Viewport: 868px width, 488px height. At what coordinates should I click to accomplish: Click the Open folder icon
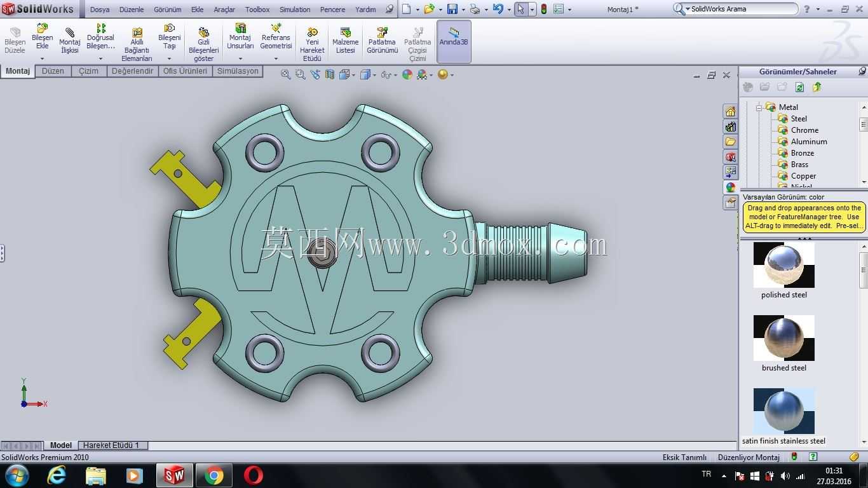pyautogui.click(x=429, y=9)
